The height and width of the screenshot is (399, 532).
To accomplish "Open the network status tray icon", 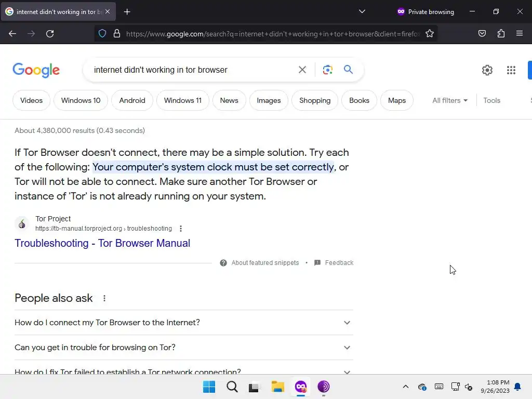I will click(x=455, y=387).
